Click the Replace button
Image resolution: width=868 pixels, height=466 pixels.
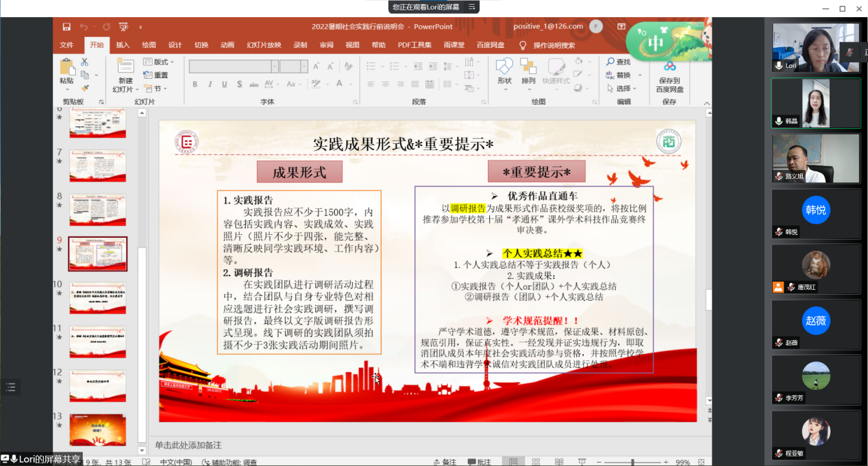623,75
